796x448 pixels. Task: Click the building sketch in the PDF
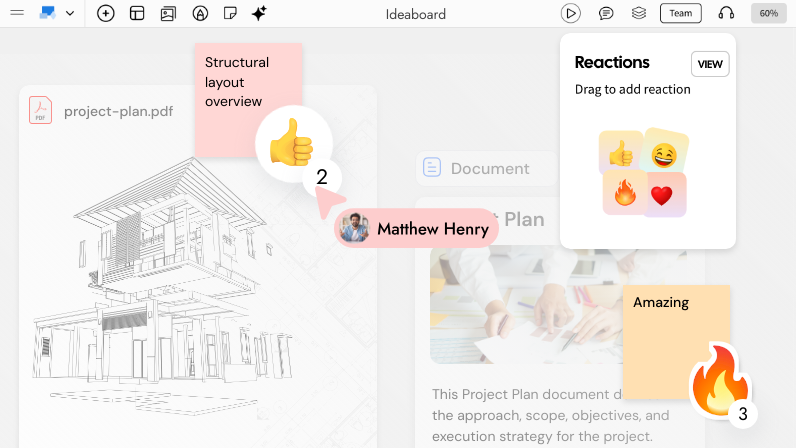coord(162,287)
